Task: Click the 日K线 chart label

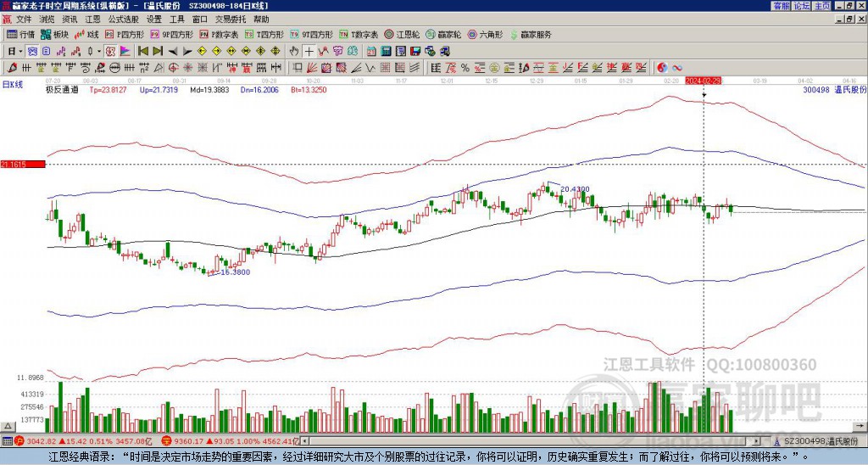Action: [x=13, y=84]
